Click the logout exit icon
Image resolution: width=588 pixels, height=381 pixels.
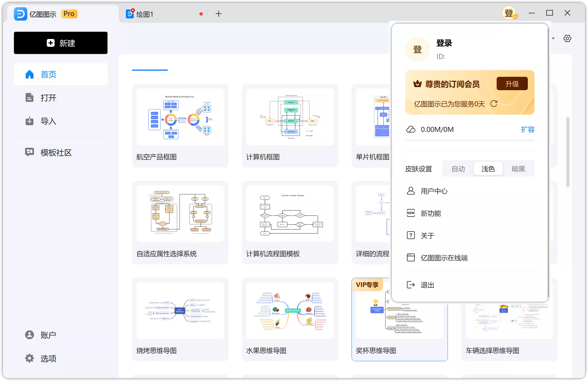pos(411,285)
